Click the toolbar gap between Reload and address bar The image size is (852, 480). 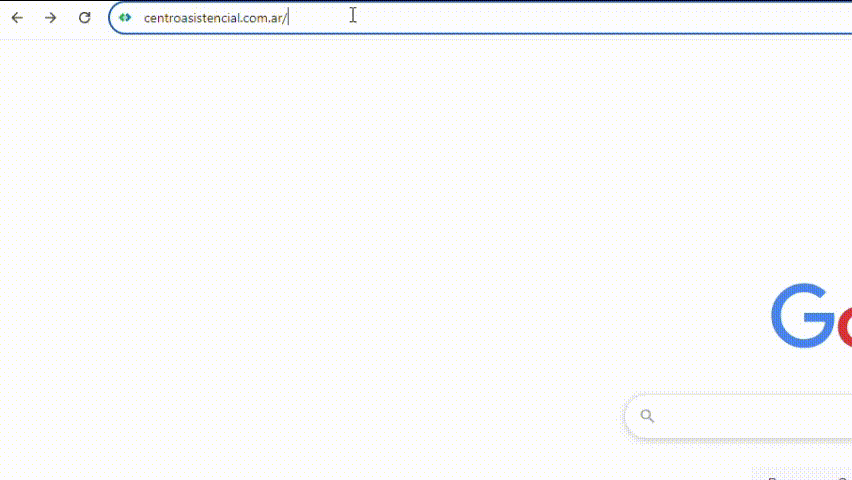coord(102,17)
